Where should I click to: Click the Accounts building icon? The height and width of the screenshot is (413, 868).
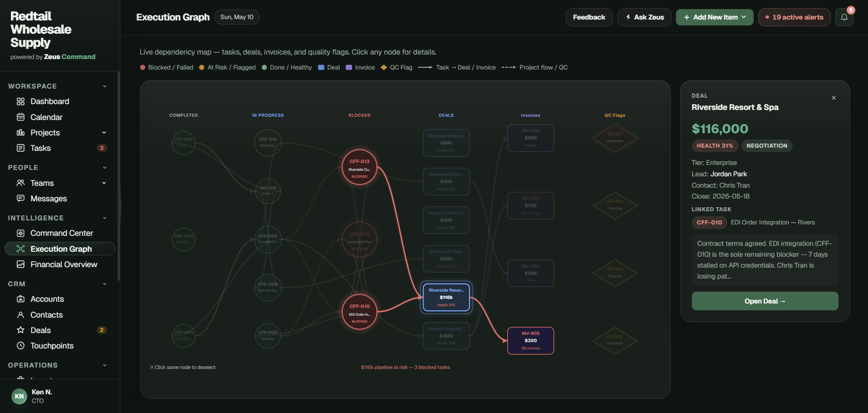(20, 299)
